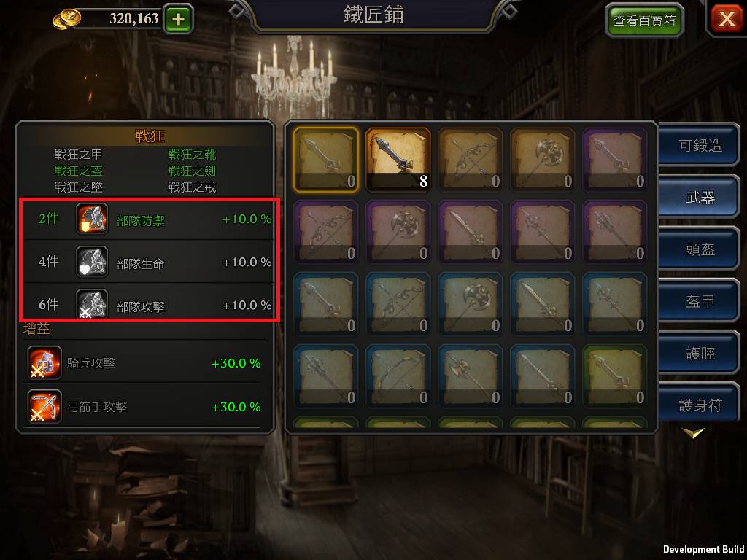
Task: Close the blacksmith shop with the red X
Action: coord(727,19)
